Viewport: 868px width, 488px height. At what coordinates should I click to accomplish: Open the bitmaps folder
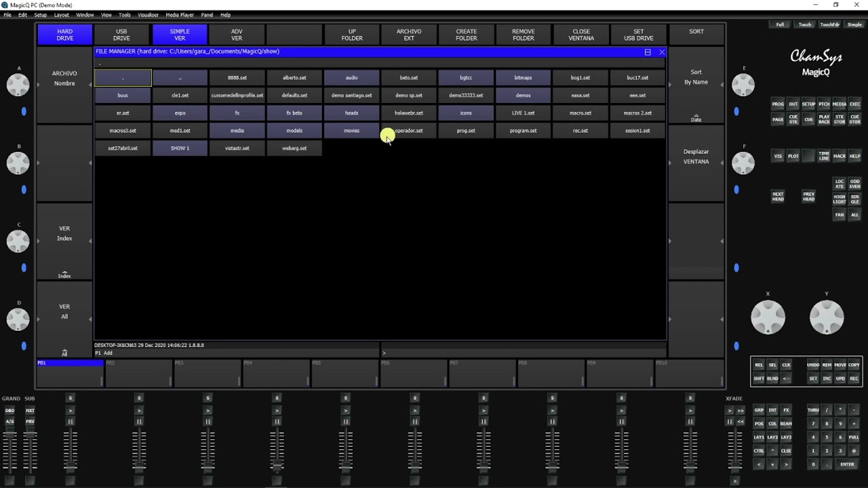pos(523,78)
